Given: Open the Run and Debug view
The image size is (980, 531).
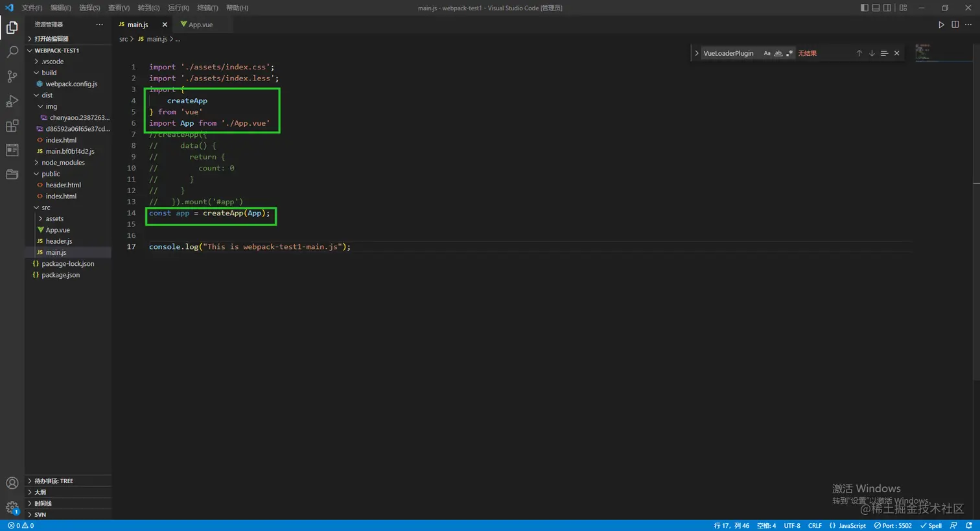Looking at the screenshot, I should (x=12, y=101).
